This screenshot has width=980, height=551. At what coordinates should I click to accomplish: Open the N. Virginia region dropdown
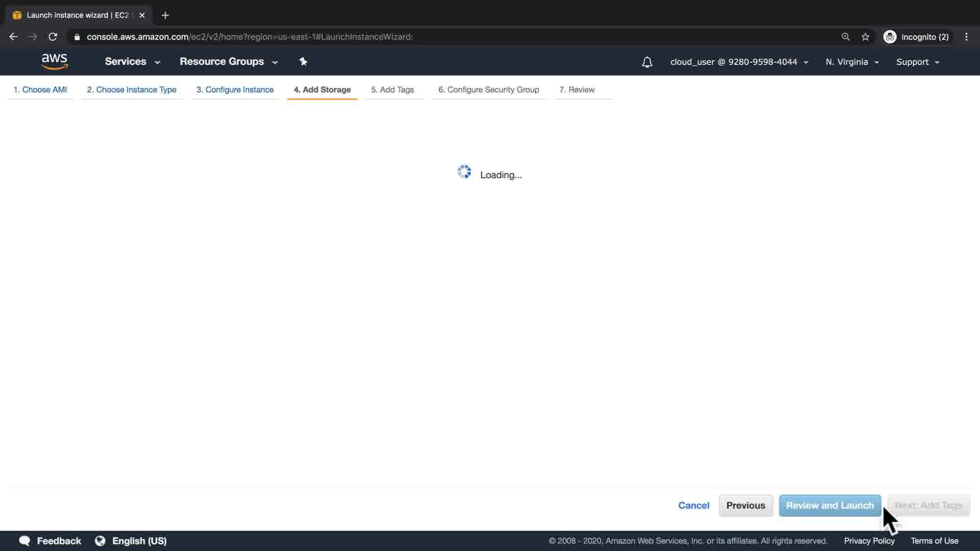[x=852, y=62]
